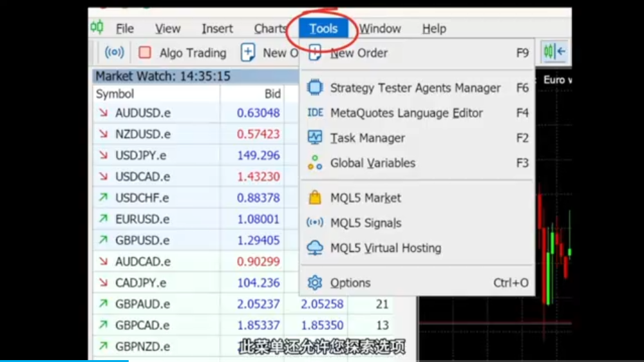Click the NZDUSD.e bid 0.57423
Viewport: 644px width, 362px height.
pos(258,135)
